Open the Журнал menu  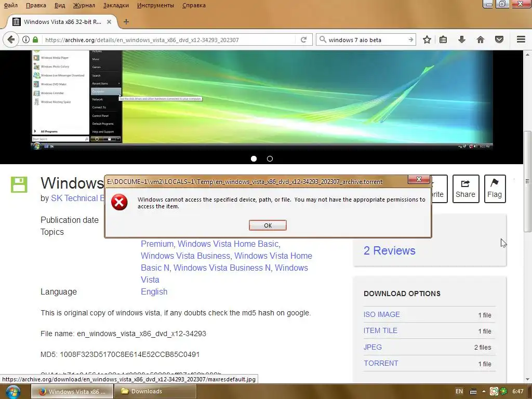pos(84,5)
